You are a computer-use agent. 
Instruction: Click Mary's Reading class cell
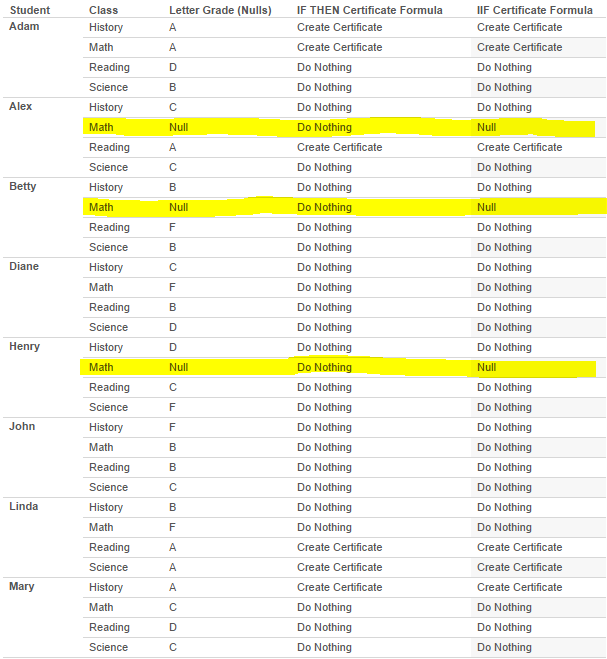point(109,627)
